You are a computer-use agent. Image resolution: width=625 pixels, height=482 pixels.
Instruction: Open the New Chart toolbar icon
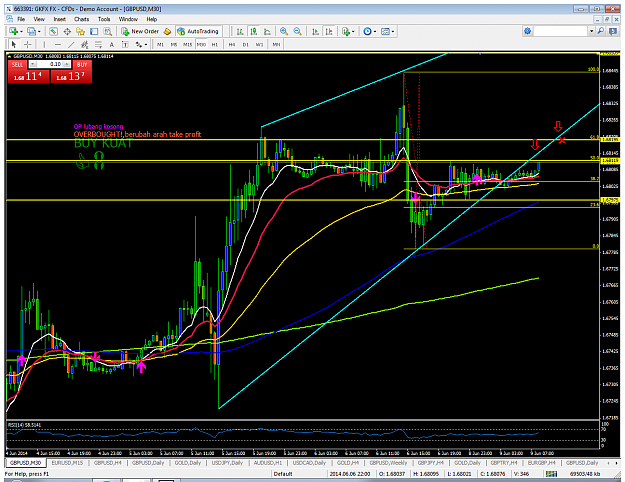[13, 31]
